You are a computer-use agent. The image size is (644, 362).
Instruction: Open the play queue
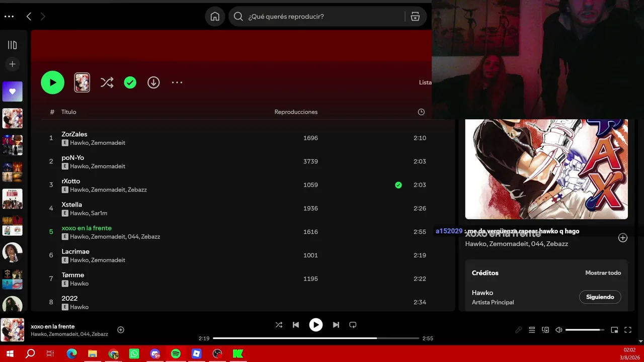tap(532, 330)
